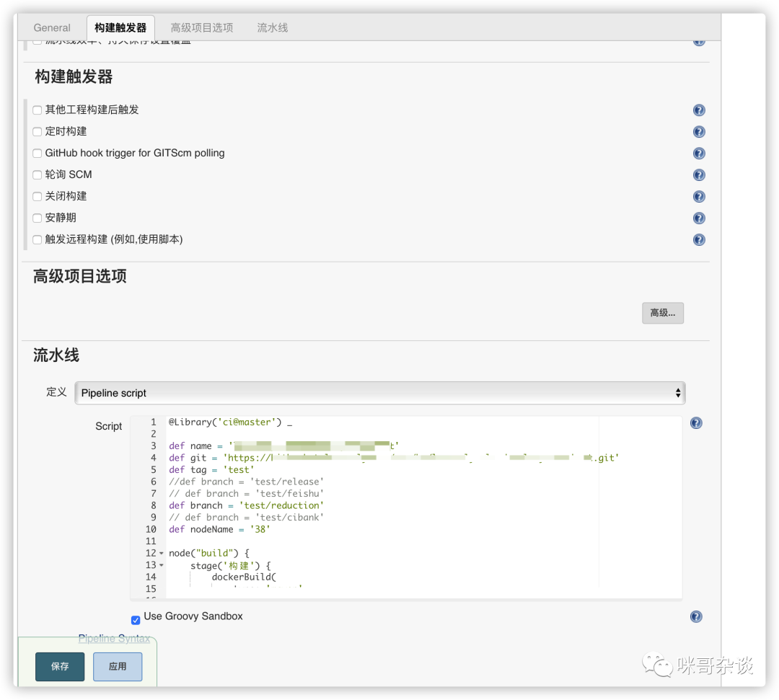Show help for 关闭构建 option

pyautogui.click(x=698, y=197)
